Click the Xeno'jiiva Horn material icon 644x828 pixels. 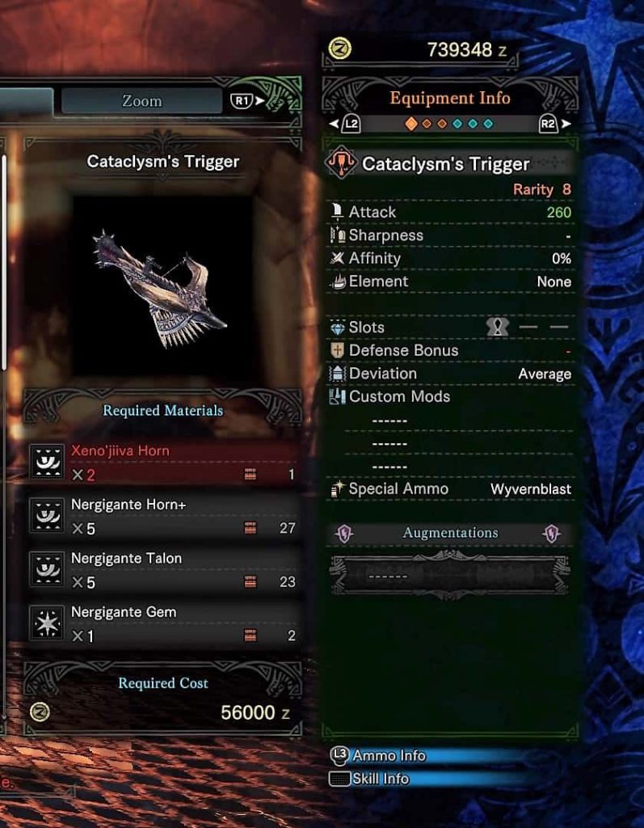[46, 462]
